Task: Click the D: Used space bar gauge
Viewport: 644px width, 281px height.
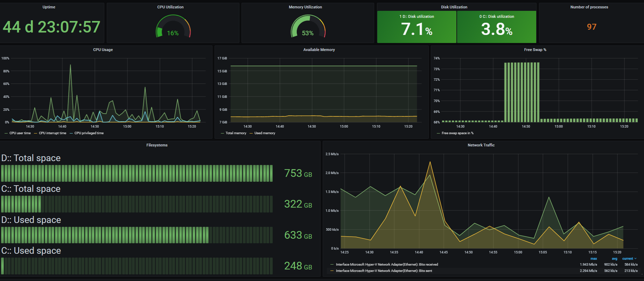Action: [x=137, y=235]
